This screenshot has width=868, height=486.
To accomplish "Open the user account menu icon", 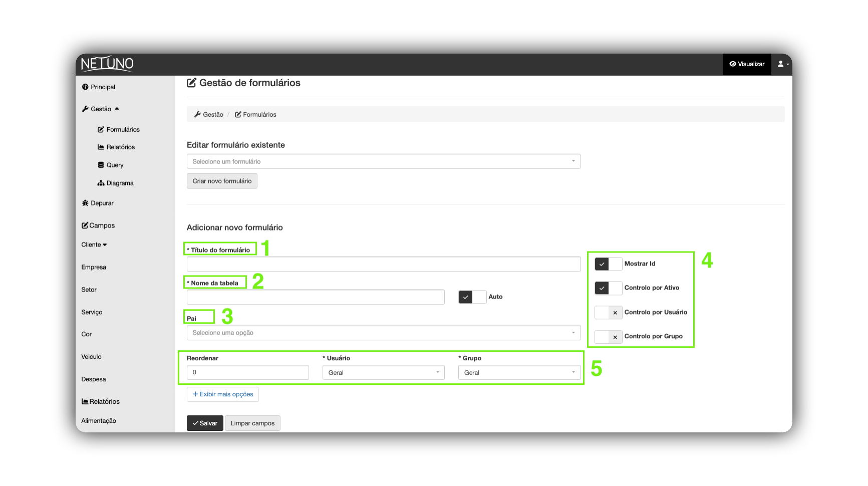I will pyautogui.click(x=783, y=64).
